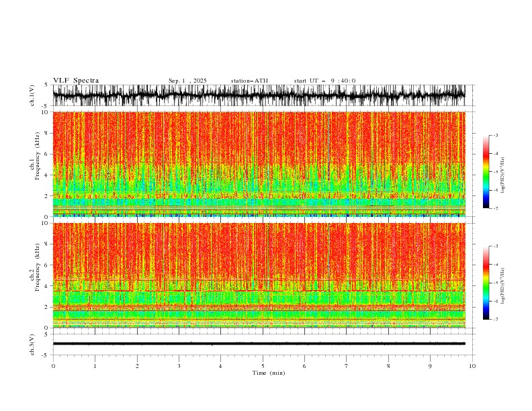Click the log(PSD) label beside the ch.2 colorbar
The height and width of the screenshot is (411, 532).
click(502, 286)
